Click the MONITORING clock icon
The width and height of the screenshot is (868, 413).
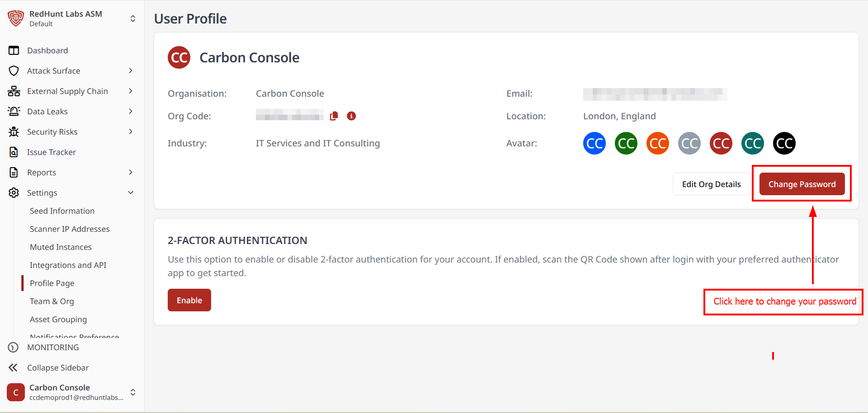pos(14,347)
